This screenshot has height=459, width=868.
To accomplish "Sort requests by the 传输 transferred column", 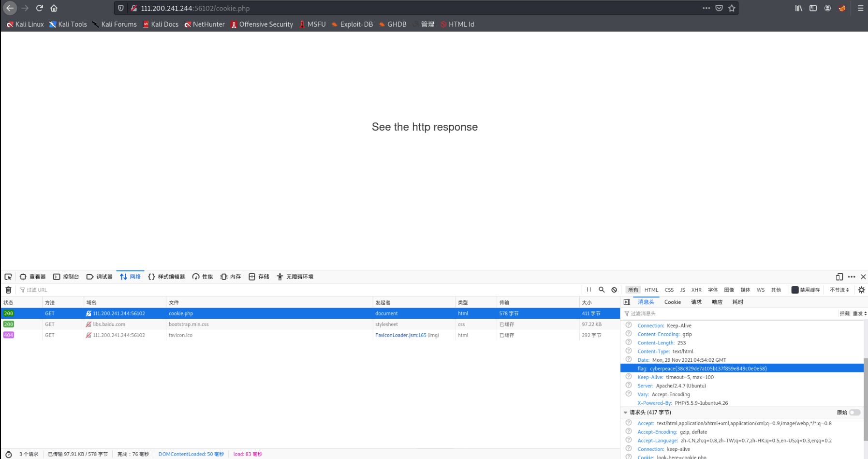I will pyautogui.click(x=538, y=302).
